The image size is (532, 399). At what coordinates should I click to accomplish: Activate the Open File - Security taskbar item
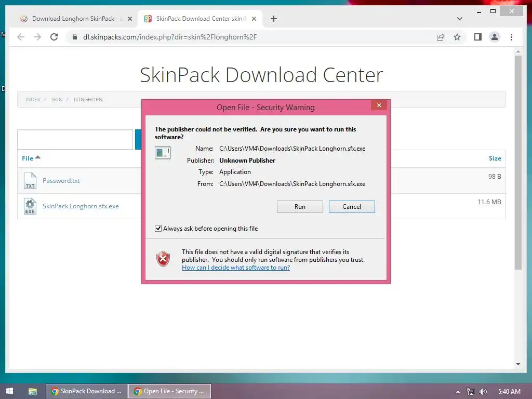[x=170, y=391]
